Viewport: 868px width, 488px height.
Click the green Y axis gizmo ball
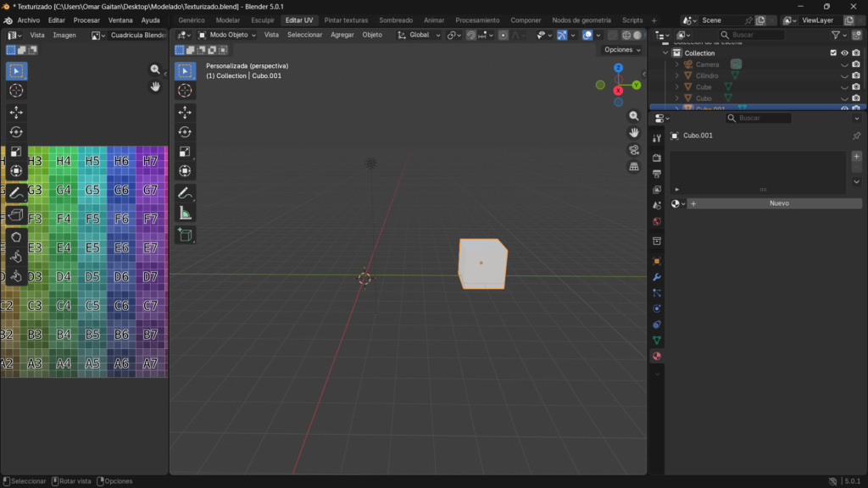pyautogui.click(x=637, y=85)
